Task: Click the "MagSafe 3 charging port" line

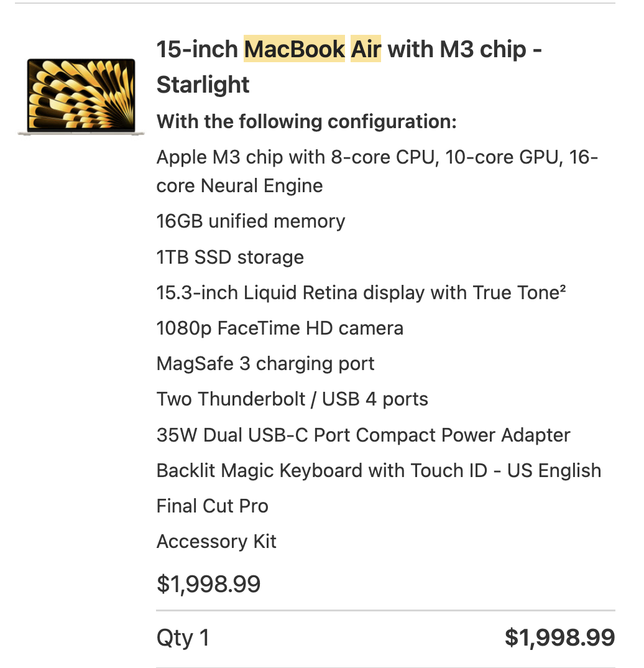Action: pyautogui.click(x=265, y=363)
